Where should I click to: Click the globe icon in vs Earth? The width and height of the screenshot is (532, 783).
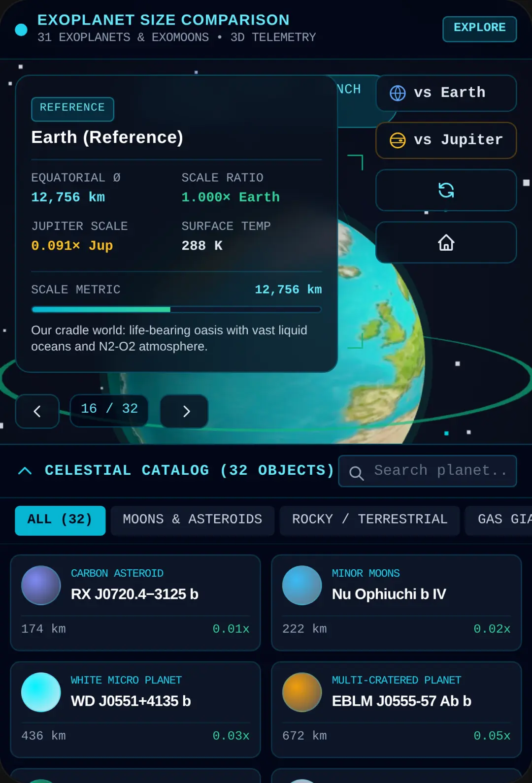pos(398,93)
